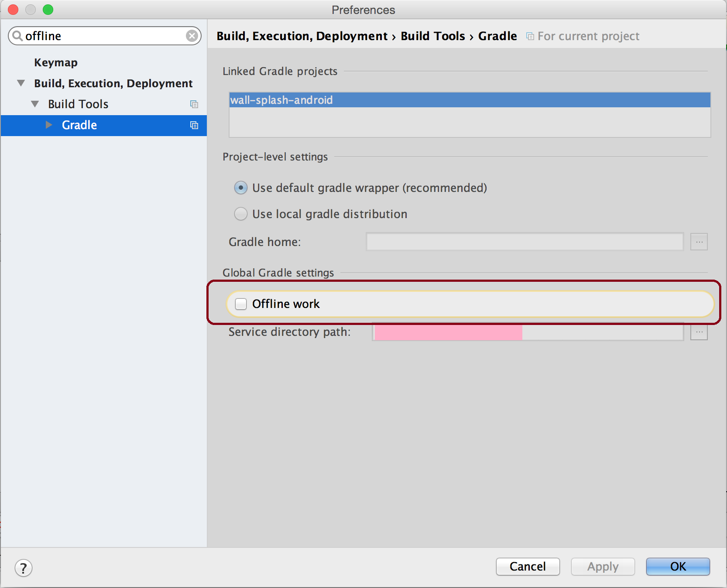Zoom the Preferences window with green button

coord(48,10)
